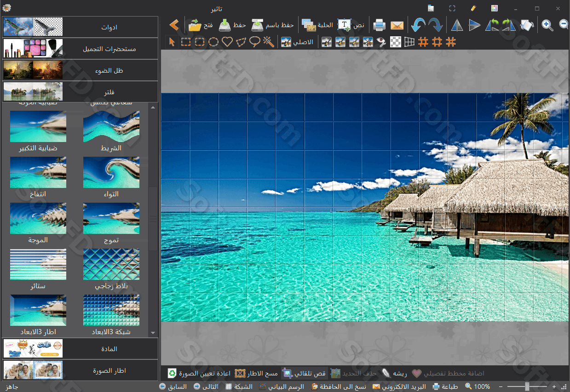Image resolution: width=570 pixels, height=392 pixels.
Task: Toggle the الاصلي original image view
Action: [297, 42]
